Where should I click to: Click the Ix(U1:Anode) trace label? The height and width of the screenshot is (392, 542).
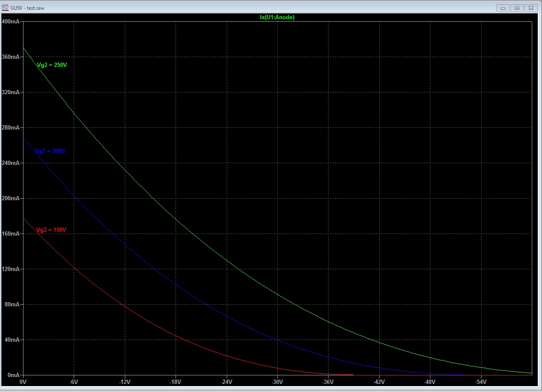click(x=277, y=17)
